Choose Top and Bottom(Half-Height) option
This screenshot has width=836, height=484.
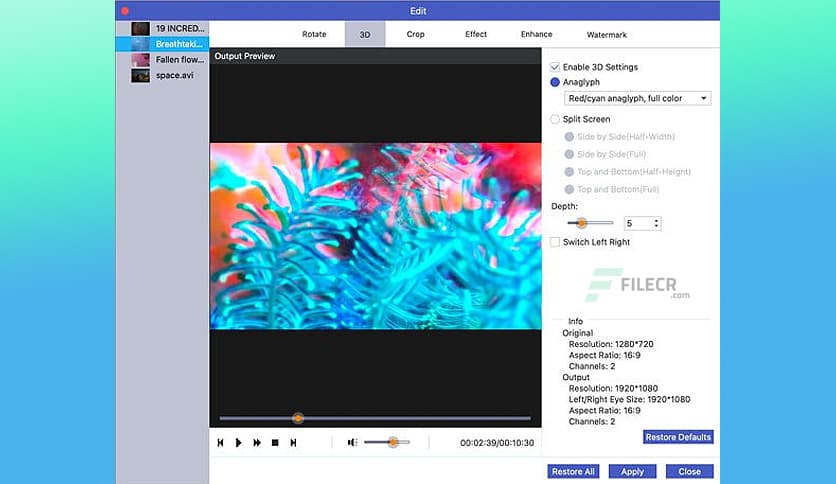[569, 172]
